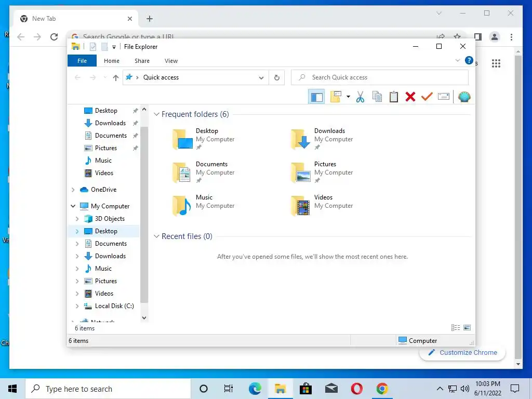Open Windows Start menu
The height and width of the screenshot is (399, 532).
pos(12,389)
